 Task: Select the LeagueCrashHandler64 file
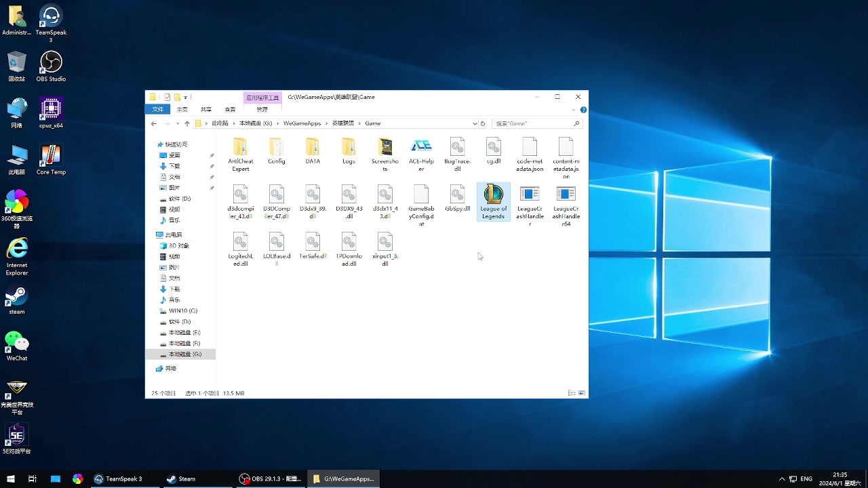tap(566, 205)
